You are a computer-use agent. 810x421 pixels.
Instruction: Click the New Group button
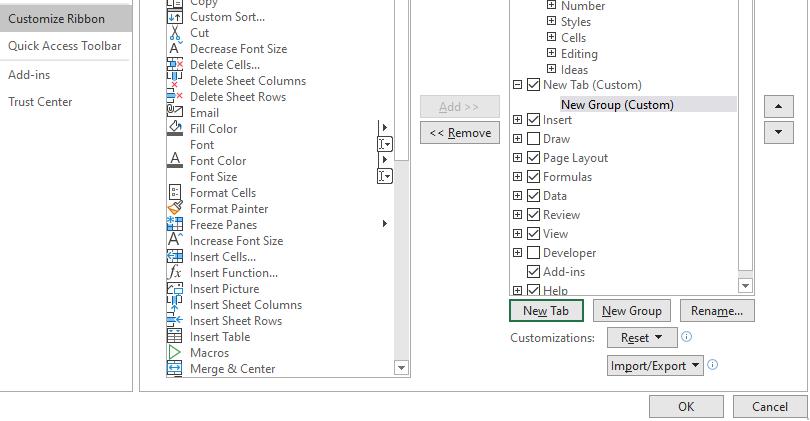point(631,311)
